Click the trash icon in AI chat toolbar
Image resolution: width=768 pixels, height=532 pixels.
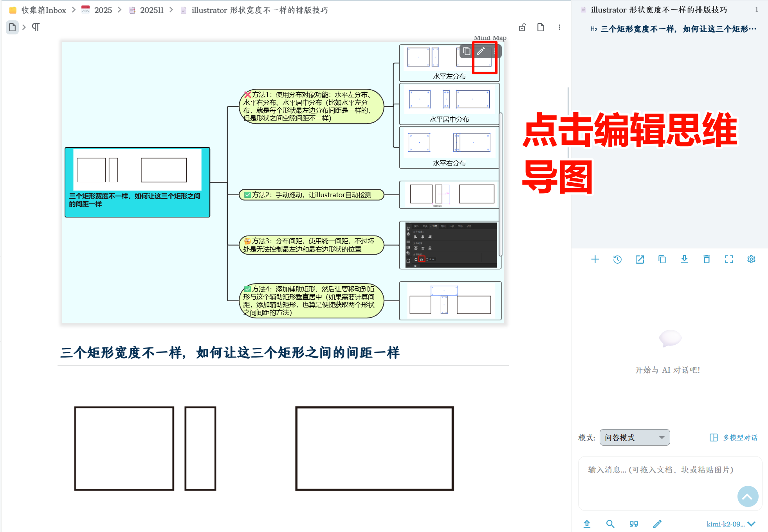click(x=707, y=259)
